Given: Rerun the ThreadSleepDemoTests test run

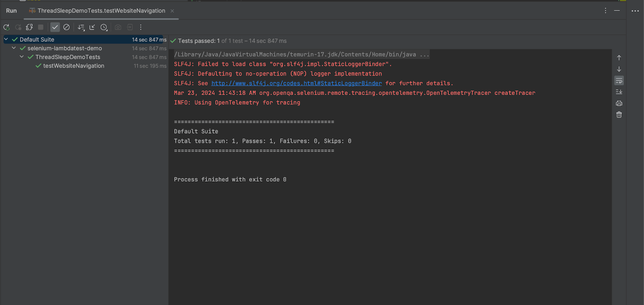Looking at the screenshot, I should coord(6,27).
